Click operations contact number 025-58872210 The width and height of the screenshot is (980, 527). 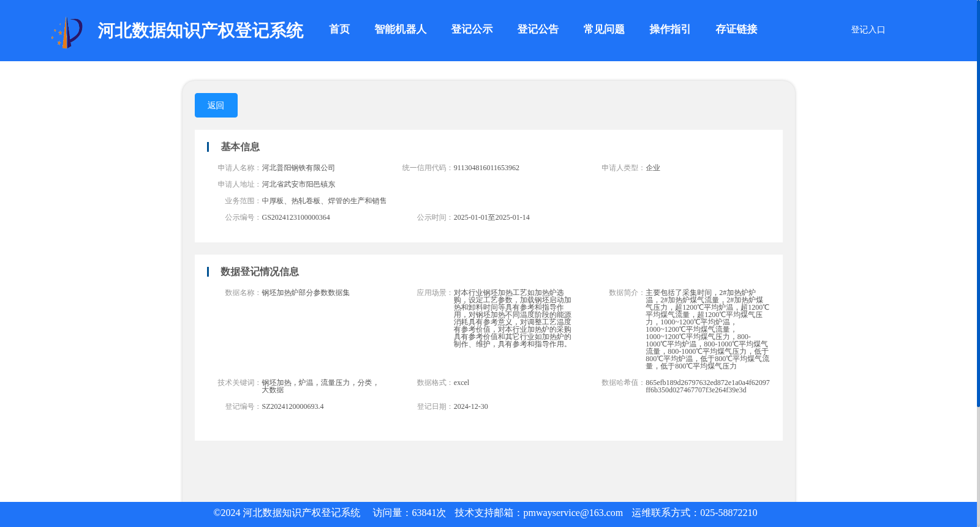click(x=728, y=513)
